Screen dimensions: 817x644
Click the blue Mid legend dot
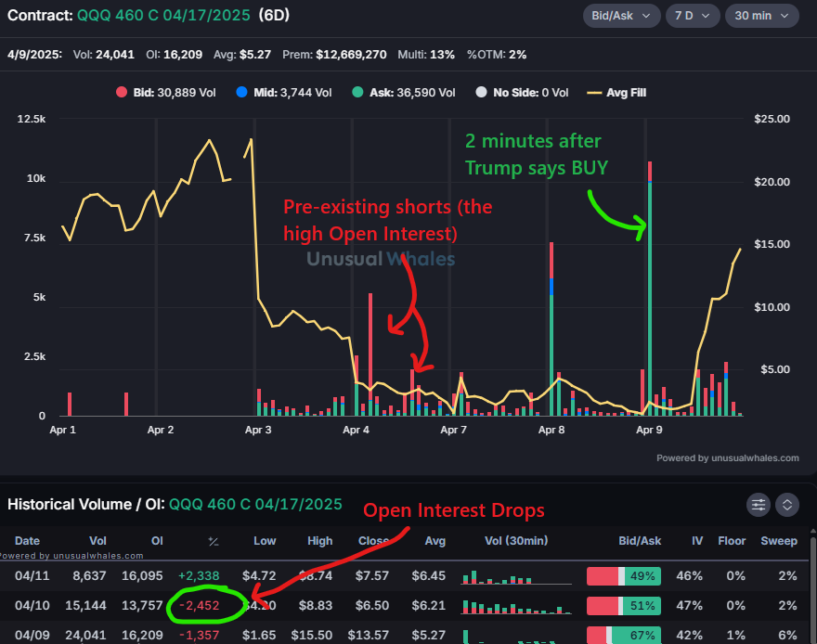point(241,92)
